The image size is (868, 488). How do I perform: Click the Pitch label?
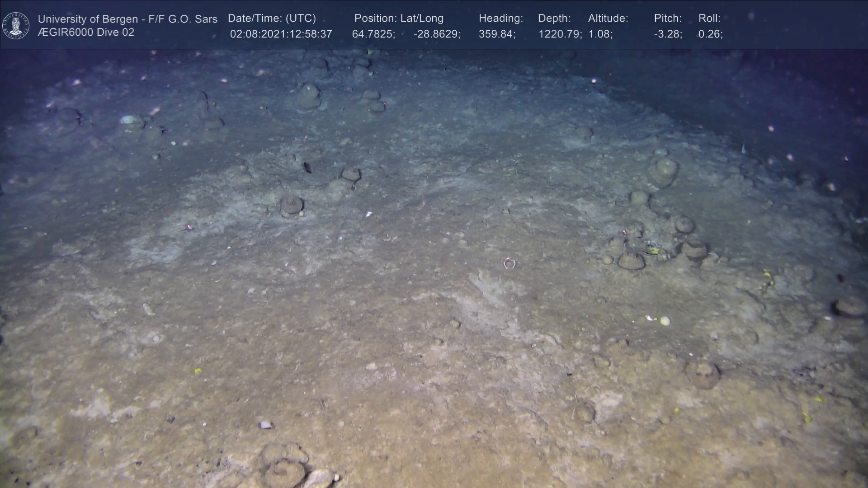[x=668, y=19]
